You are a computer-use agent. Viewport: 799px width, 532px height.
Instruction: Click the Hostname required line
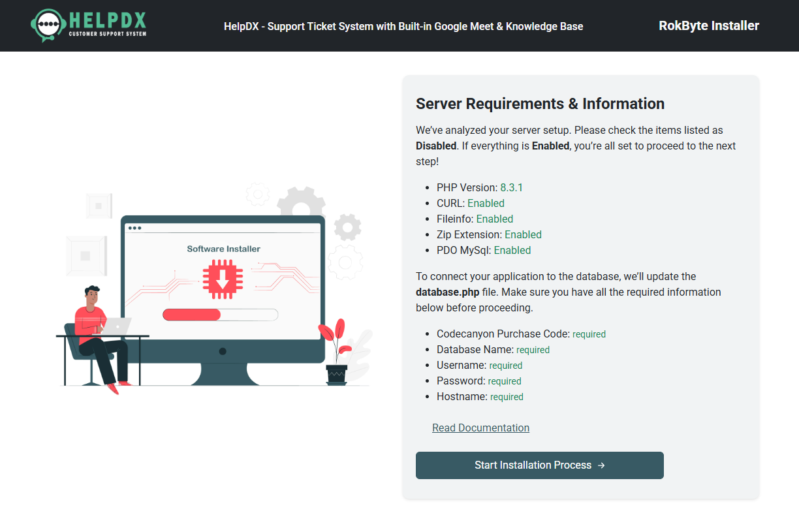point(480,396)
